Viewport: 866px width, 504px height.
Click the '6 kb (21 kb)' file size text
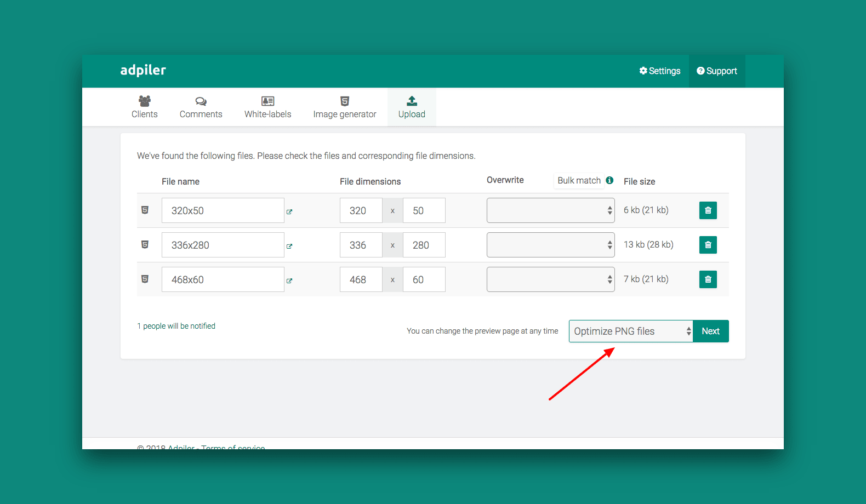coord(646,210)
